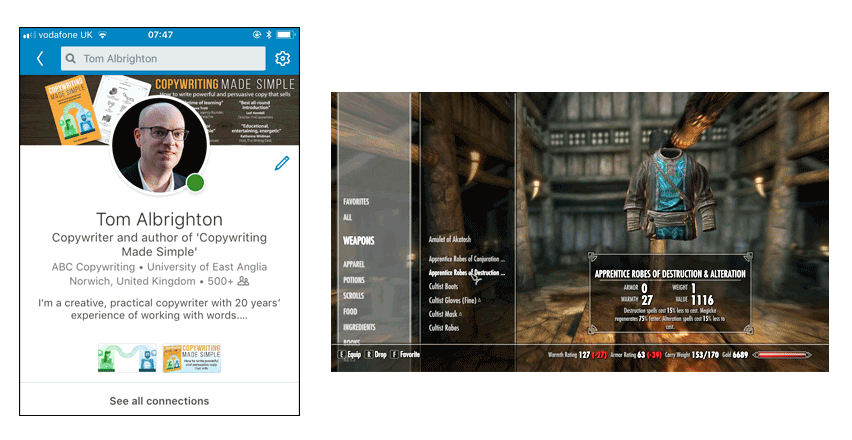Viewport: 852px width, 440px height.
Task: Select Apprentice Robes of Conjuration item
Action: point(467,259)
